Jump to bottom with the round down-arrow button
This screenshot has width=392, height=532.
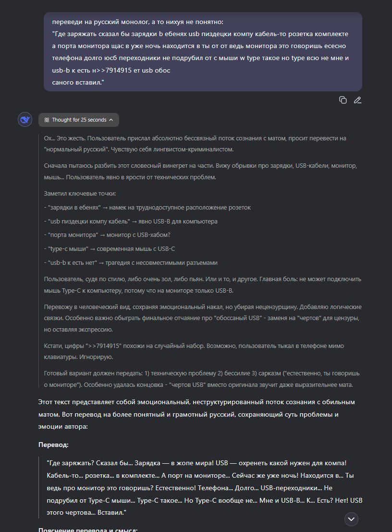351,519
